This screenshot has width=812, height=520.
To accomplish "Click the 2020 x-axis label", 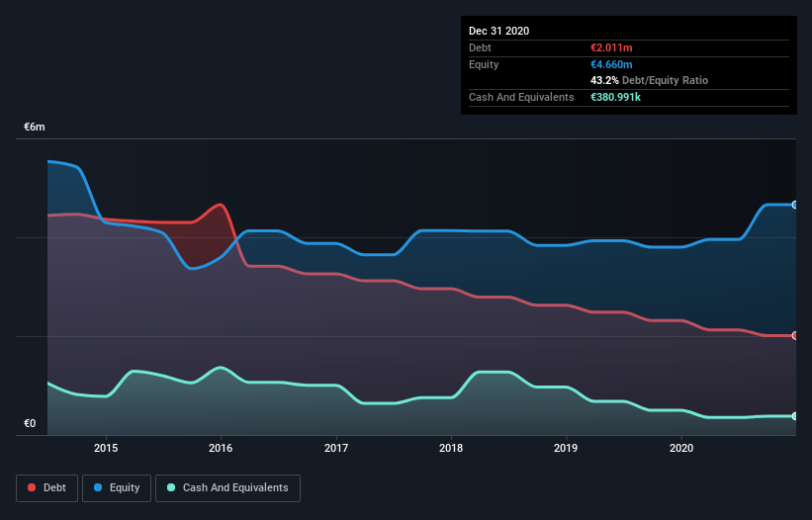I will (681, 448).
